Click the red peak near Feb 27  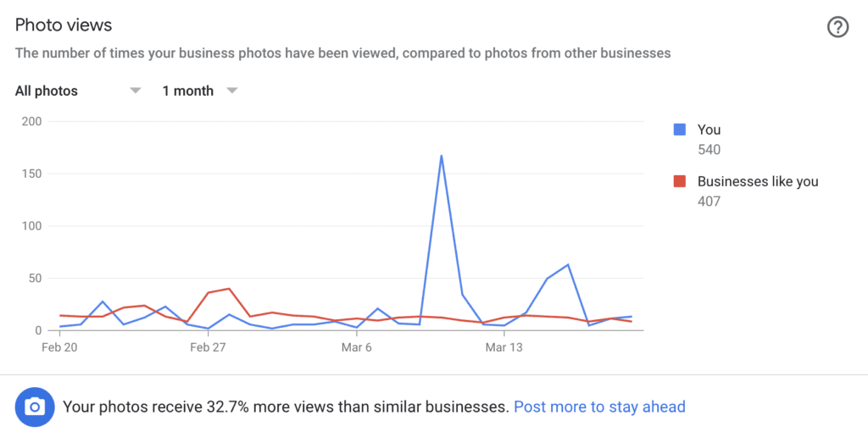click(x=229, y=288)
